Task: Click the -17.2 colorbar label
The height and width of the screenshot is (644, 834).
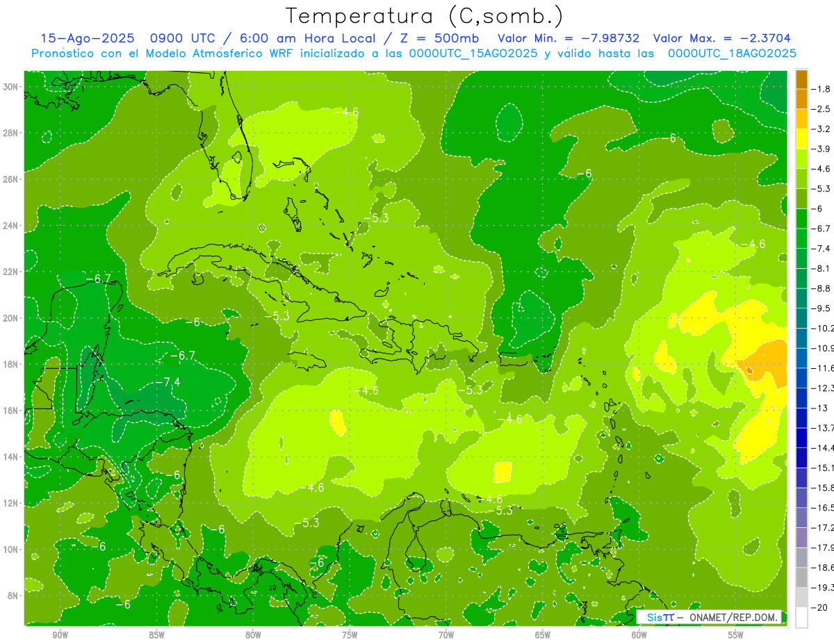Action: 824,528
